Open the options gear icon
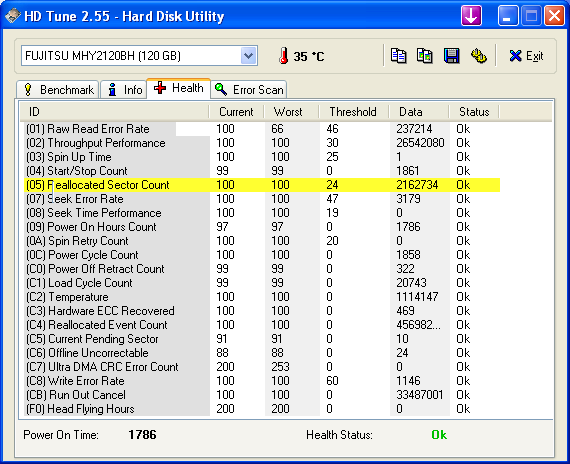The image size is (570, 464). point(479,56)
